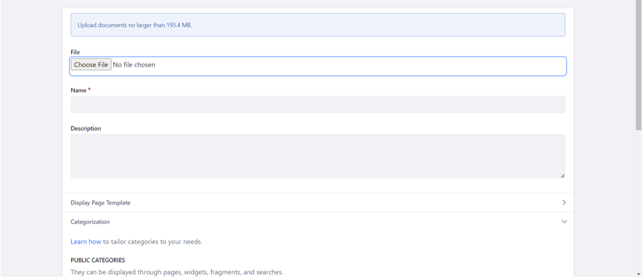The height and width of the screenshot is (278, 644).
Task: Open the 'Learn how' link
Action: pyautogui.click(x=86, y=242)
